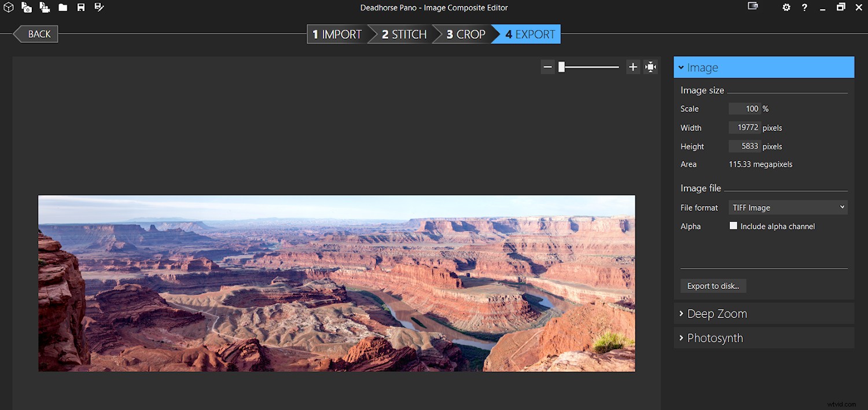Click the save project as icon
868x410 pixels.
click(98, 8)
